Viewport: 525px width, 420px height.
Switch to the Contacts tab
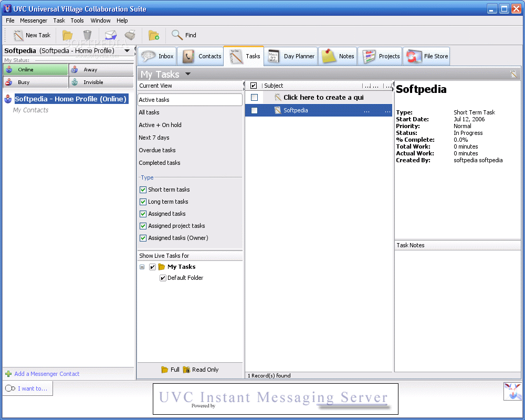201,56
